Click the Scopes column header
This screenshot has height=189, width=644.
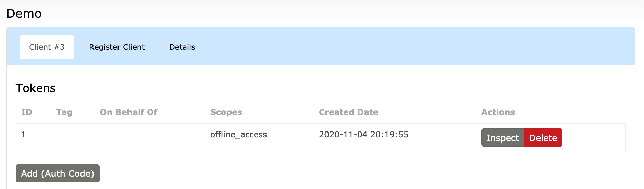click(226, 112)
